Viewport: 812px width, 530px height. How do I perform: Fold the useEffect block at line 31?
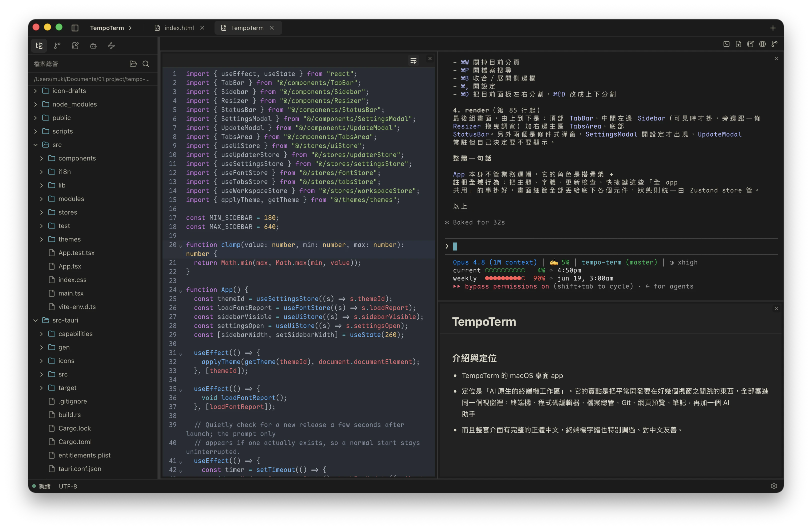coord(180,354)
